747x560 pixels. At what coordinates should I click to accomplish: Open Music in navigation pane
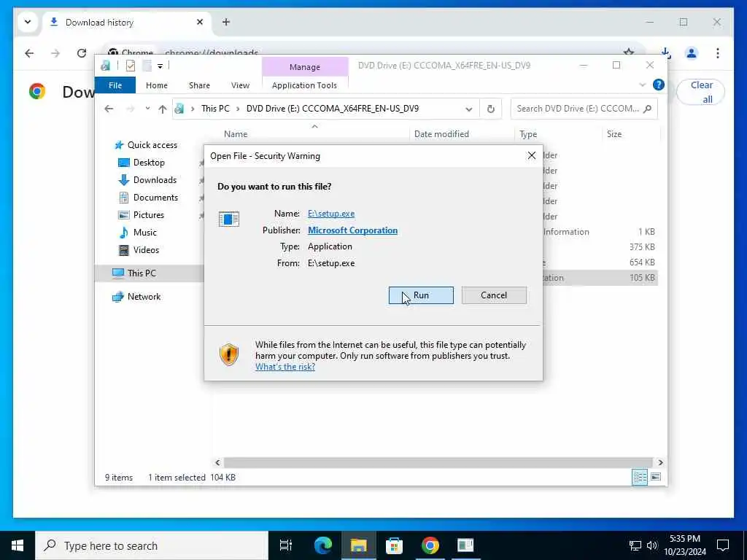click(x=144, y=233)
